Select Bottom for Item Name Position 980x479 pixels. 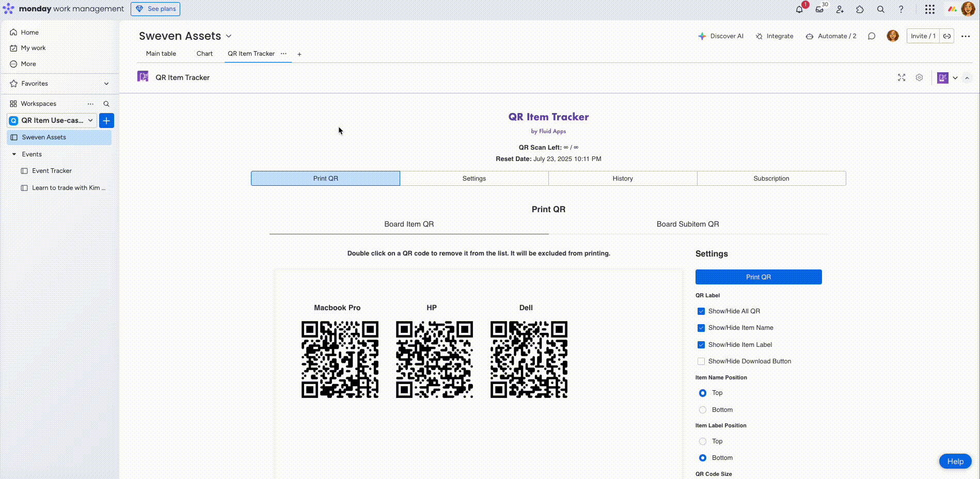tap(703, 410)
